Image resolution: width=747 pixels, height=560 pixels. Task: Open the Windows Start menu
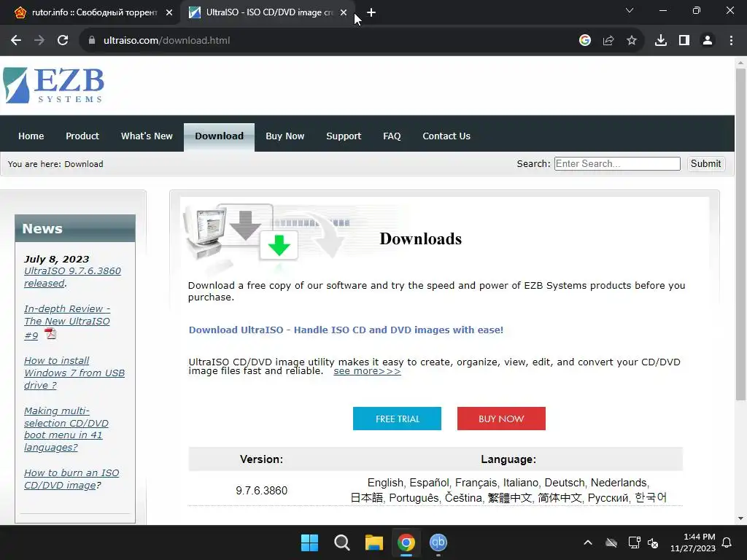309,542
